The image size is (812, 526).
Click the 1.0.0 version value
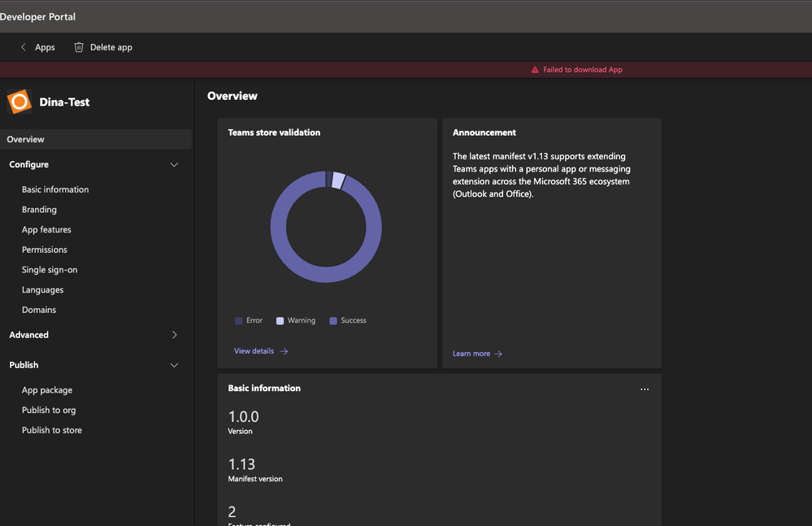243,417
